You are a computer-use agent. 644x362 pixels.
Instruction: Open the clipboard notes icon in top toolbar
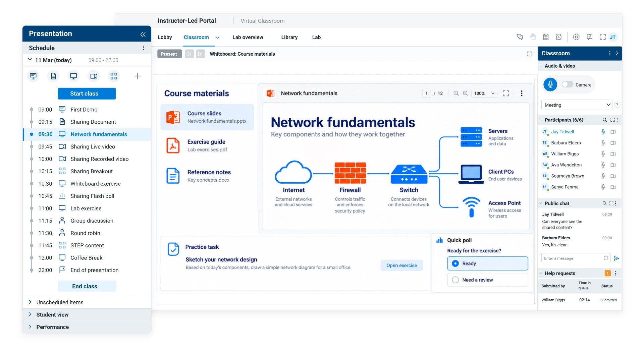[x=546, y=37]
